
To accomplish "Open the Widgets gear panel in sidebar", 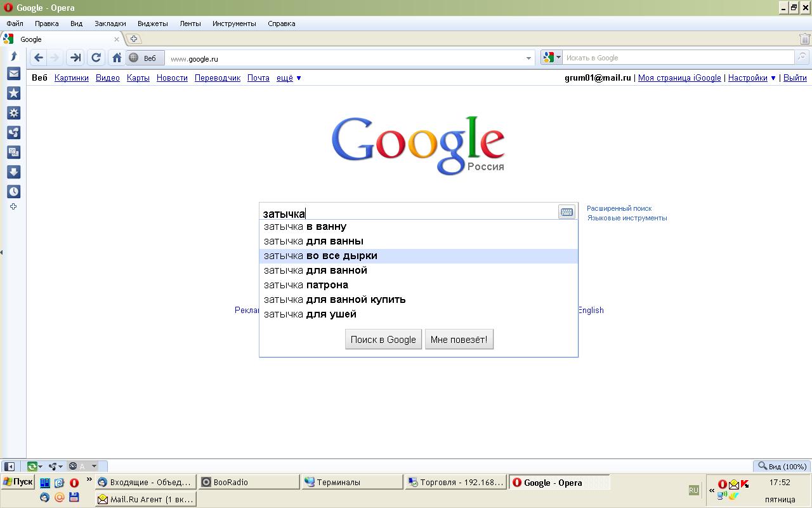I will point(13,113).
